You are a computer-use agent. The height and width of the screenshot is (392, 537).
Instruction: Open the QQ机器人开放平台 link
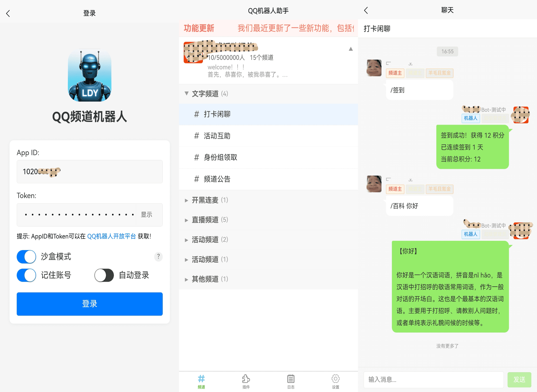(111, 236)
